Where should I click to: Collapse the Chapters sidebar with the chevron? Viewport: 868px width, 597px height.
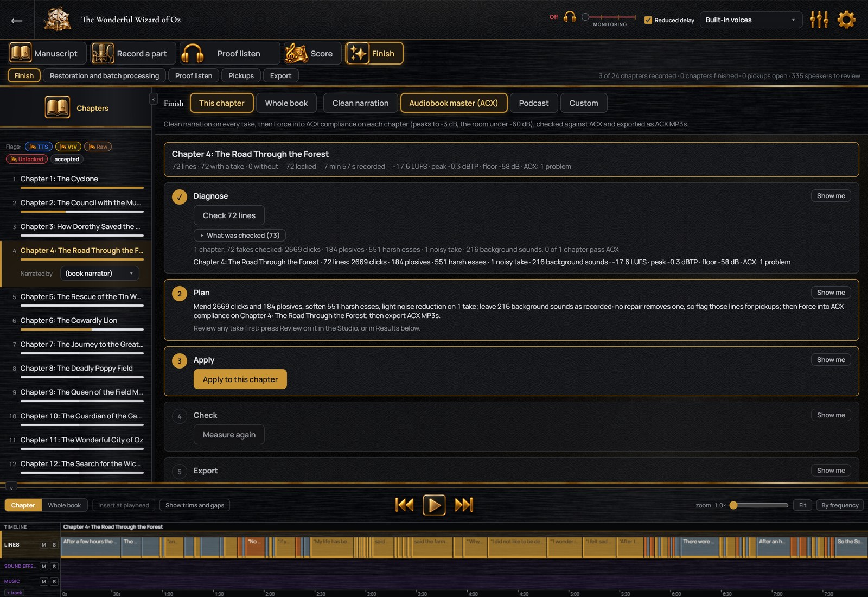point(154,99)
